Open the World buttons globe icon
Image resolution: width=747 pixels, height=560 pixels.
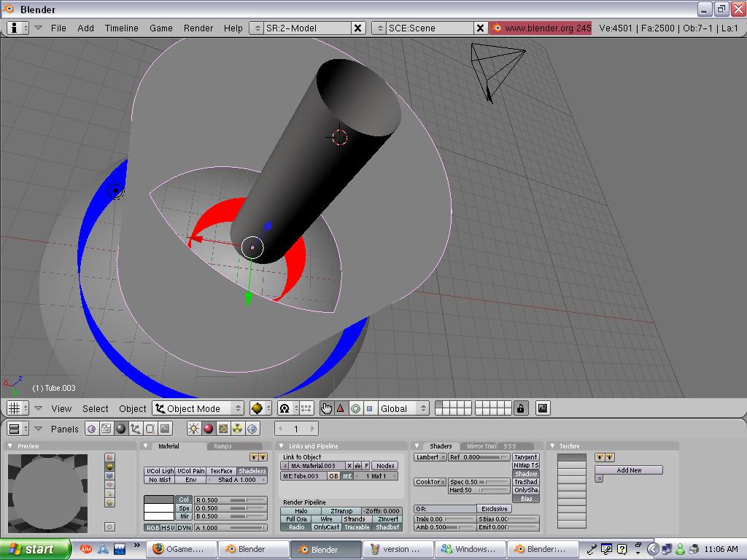(253, 429)
